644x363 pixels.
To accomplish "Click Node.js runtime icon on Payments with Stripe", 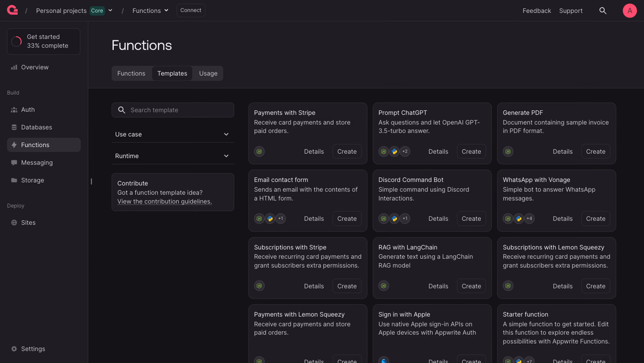I will (259, 152).
